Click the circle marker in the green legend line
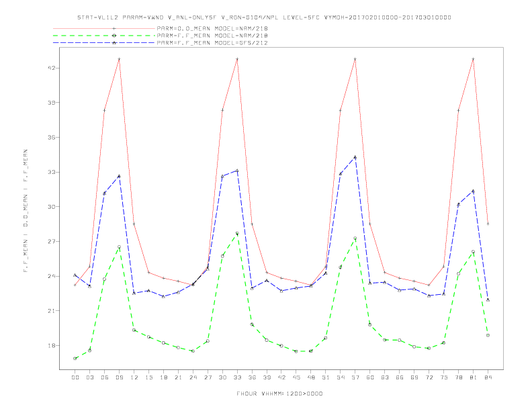Screen dimensions: 532x411 click(114, 36)
